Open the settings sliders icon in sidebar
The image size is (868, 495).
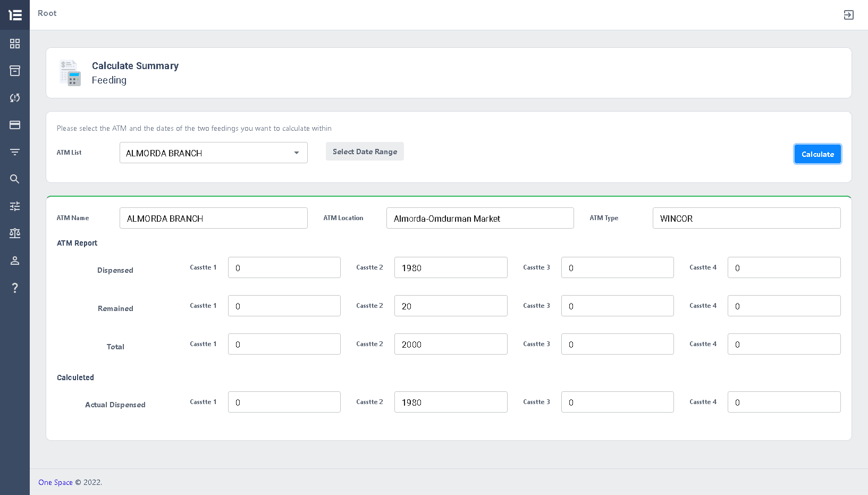click(x=14, y=206)
